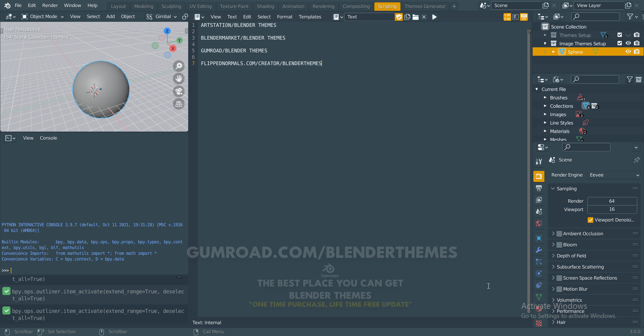
Task: Open the Physics properties tab
Action: (539, 273)
